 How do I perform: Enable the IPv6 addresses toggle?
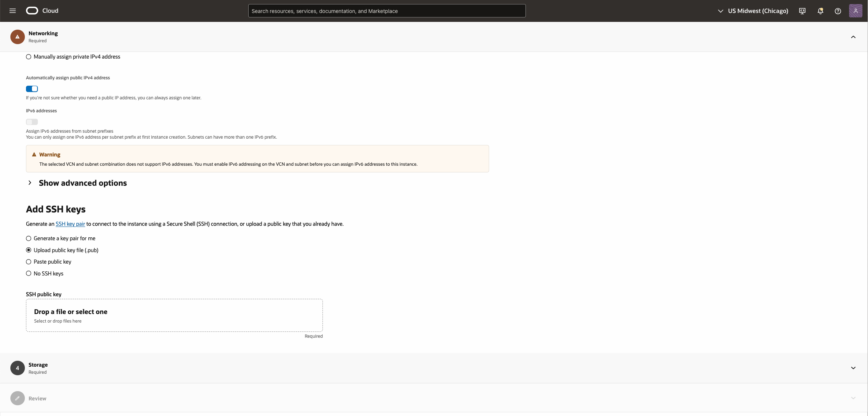32,122
